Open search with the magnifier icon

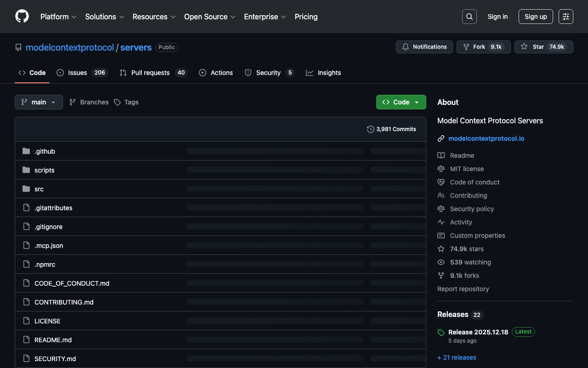[x=469, y=17]
